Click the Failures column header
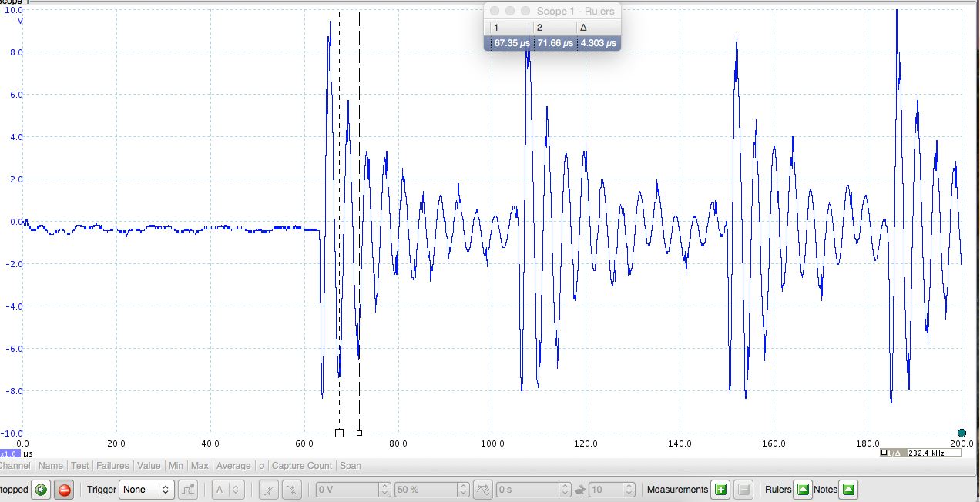The height and width of the screenshot is (502, 980). point(112,466)
